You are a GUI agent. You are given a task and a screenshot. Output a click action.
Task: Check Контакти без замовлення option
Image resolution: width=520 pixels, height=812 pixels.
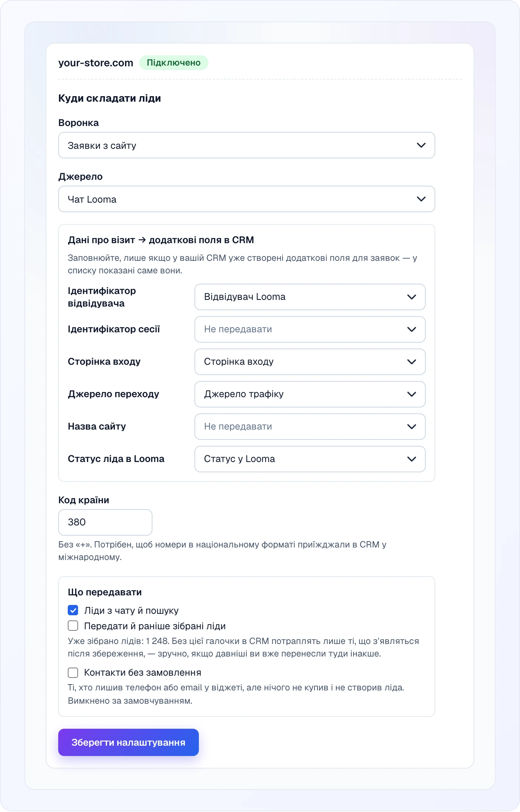73,672
